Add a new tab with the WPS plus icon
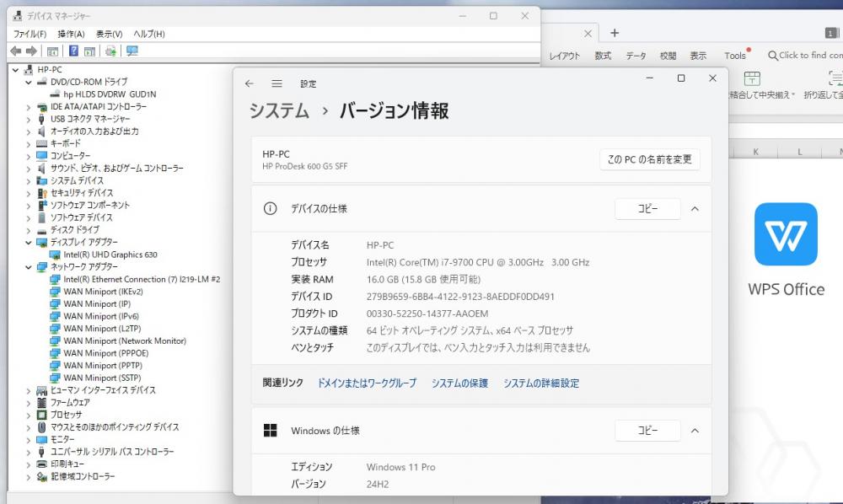Image resolution: width=843 pixels, height=504 pixels. pos(615,34)
